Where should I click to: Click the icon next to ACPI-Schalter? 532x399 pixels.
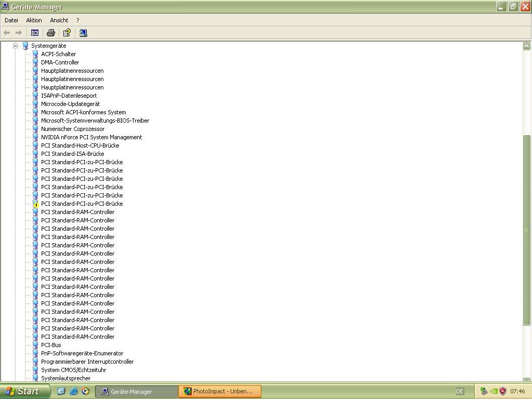[35, 54]
